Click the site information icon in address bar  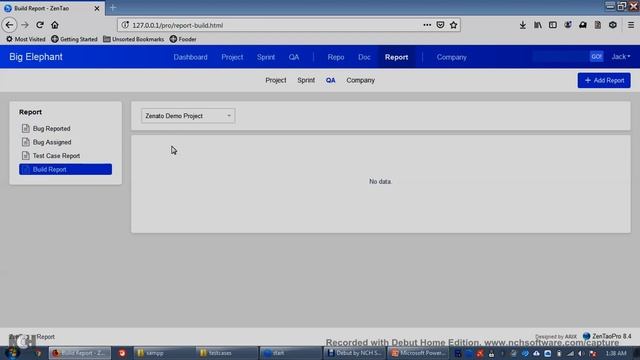(x=125, y=25)
